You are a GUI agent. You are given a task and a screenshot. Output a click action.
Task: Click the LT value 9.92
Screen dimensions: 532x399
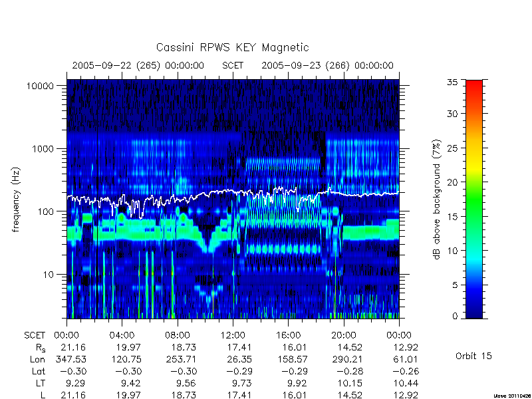[x=297, y=384]
